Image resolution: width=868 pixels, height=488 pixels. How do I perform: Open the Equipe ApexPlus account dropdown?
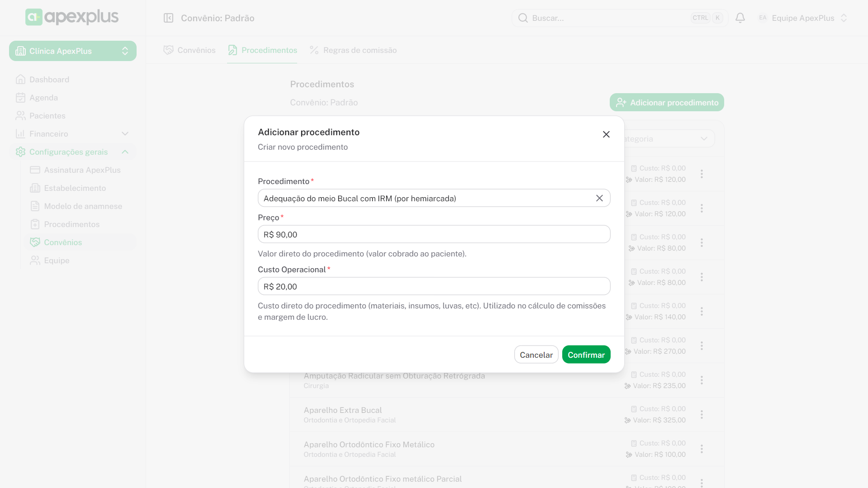[x=802, y=18]
